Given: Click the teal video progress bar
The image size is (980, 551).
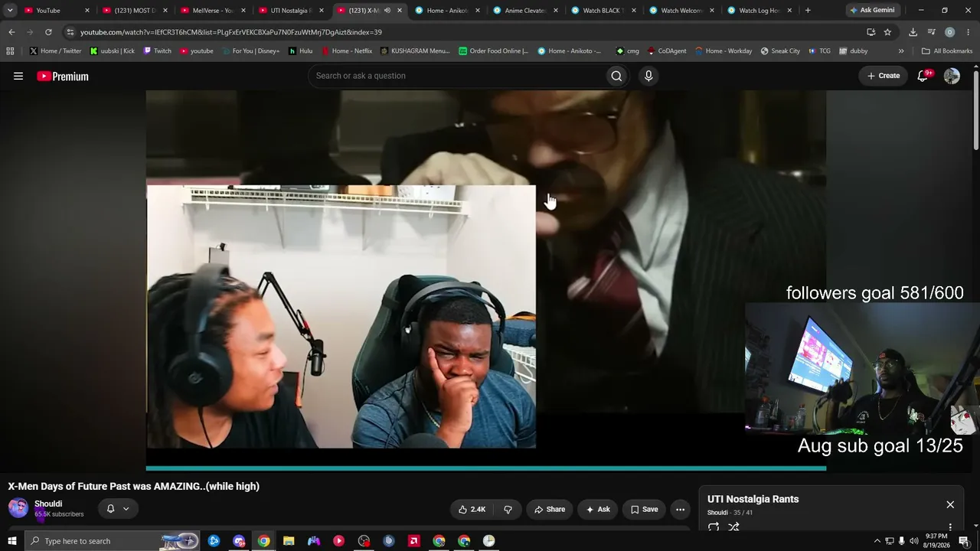Looking at the screenshot, I should (x=486, y=468).
